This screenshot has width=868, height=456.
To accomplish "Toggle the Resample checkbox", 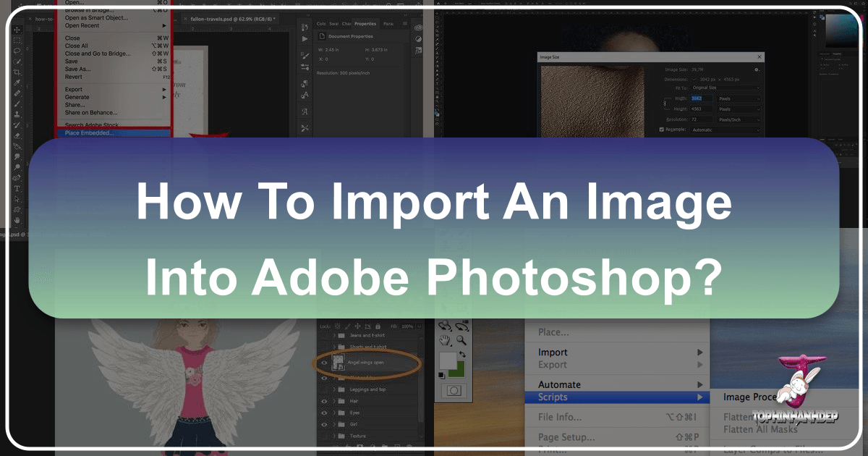I will pyautogui.click(x=661, y=130).
